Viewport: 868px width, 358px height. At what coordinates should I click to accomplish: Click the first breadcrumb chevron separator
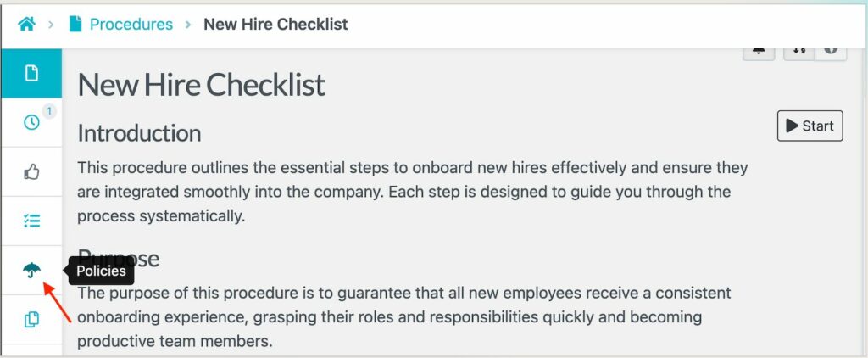pyautogui.click(x=52, y=24)
